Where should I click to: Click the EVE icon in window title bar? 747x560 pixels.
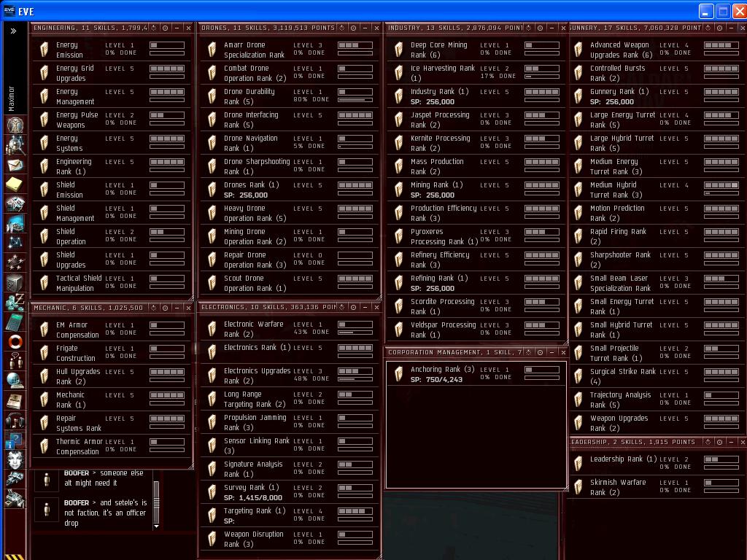[x=9, y=11]
